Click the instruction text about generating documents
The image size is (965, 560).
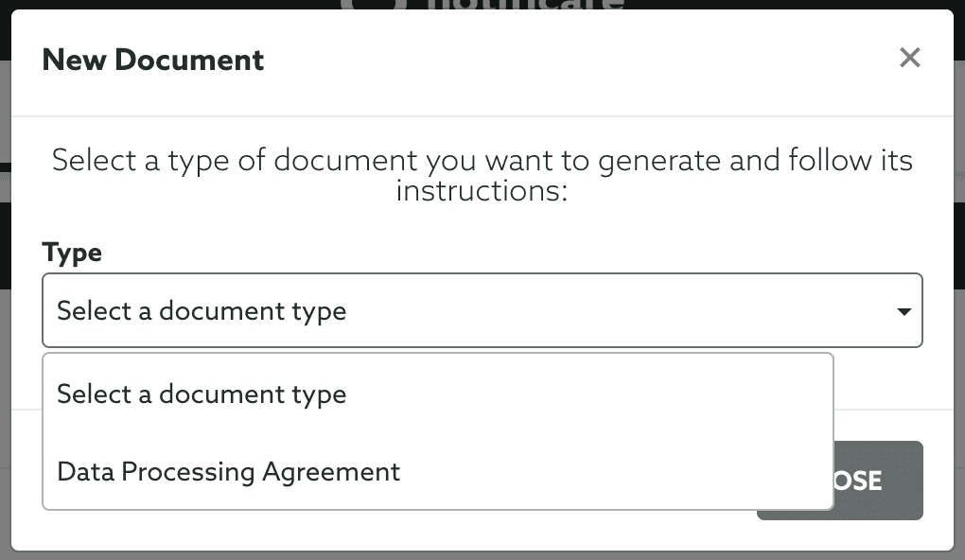tap(482, 175)
